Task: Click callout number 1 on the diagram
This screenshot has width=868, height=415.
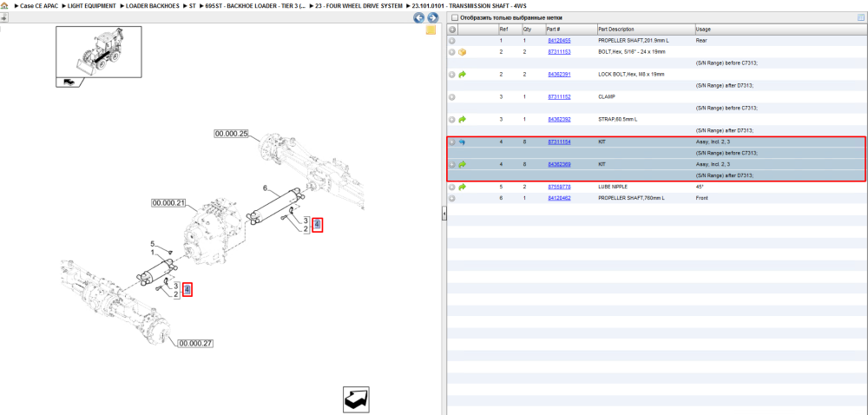Action: click(153, 253)
